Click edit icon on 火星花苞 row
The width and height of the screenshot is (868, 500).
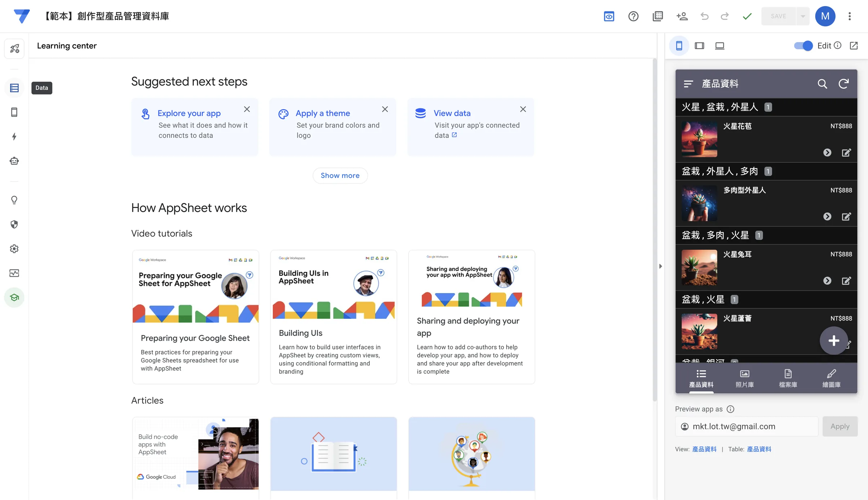(846, 153)
